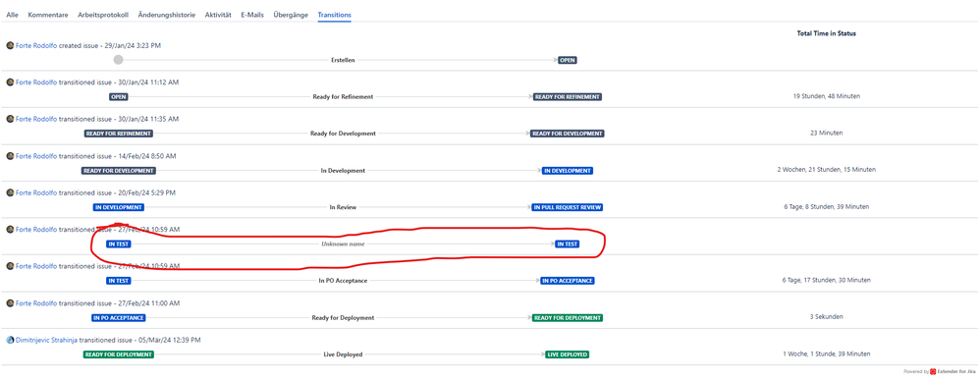Click IN DEVELOPMENT destination badge on 14/Feb row
The height and width of the screenshot is (379, 980).
tap(568, 171)
